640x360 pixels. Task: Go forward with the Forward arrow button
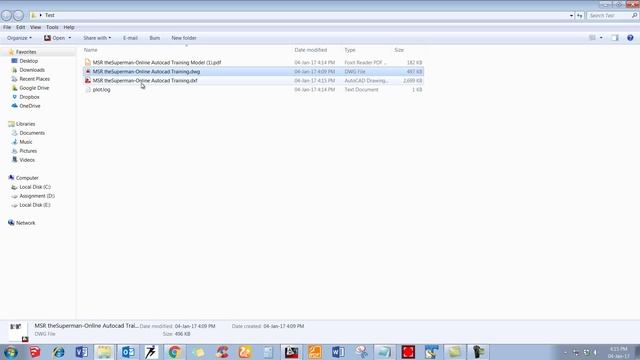[x=18, y=16]
